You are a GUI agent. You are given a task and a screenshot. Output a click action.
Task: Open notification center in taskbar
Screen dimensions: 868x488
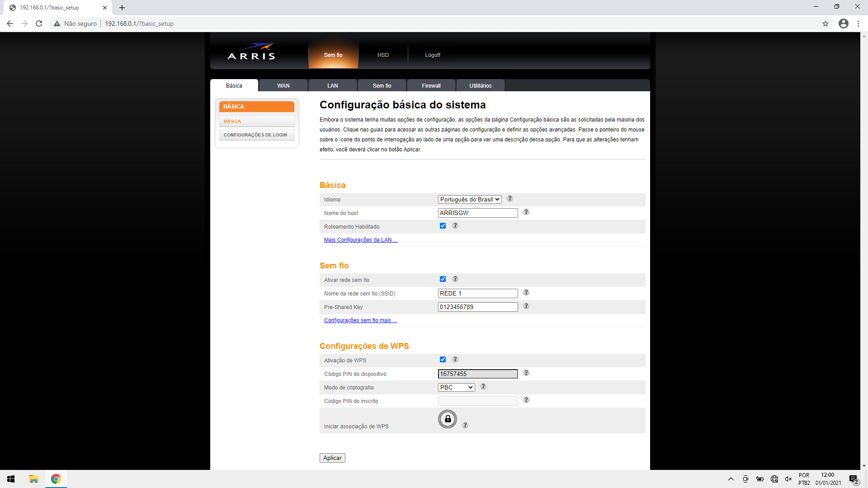(x=854, y=479)
